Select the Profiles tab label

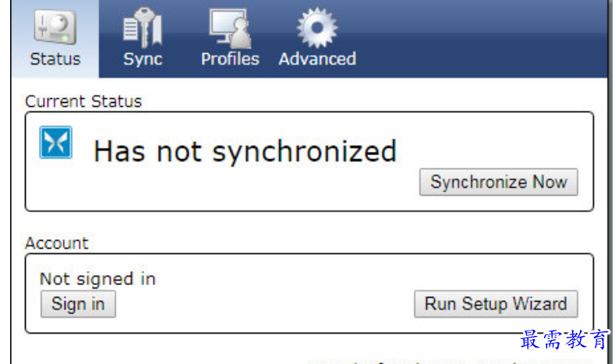[230, 59]
